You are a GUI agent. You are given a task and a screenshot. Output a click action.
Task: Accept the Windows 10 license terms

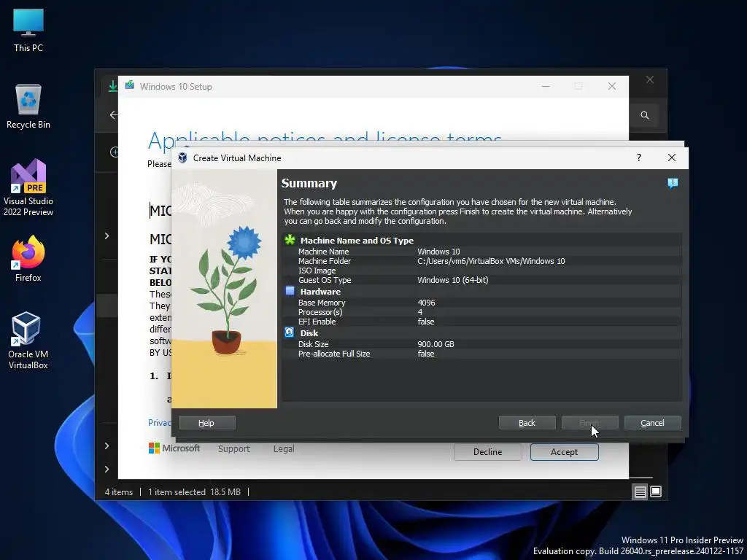pyautogui.click(x=564, y=452)
